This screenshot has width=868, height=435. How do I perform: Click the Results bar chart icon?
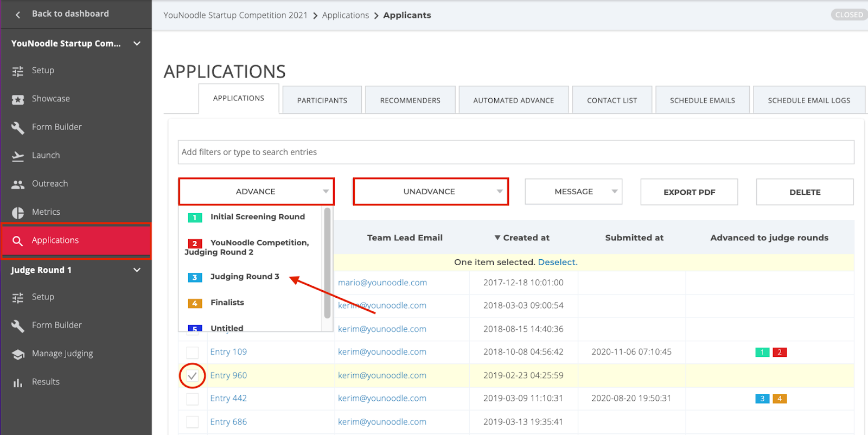click(18, 383)
